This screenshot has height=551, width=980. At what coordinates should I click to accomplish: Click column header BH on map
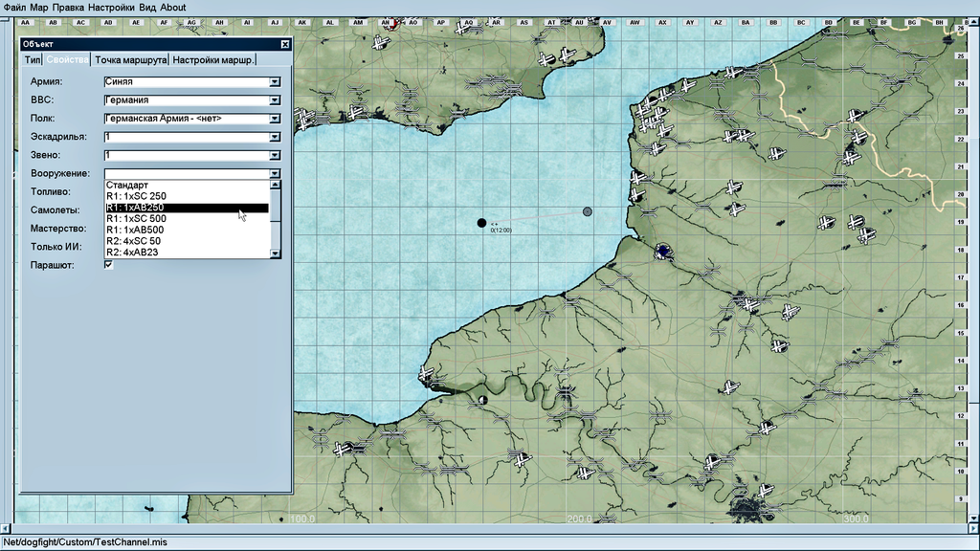(940, 23)
